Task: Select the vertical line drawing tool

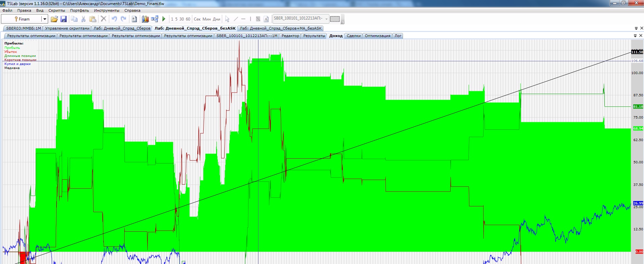Action: click(x=250, y=19)
